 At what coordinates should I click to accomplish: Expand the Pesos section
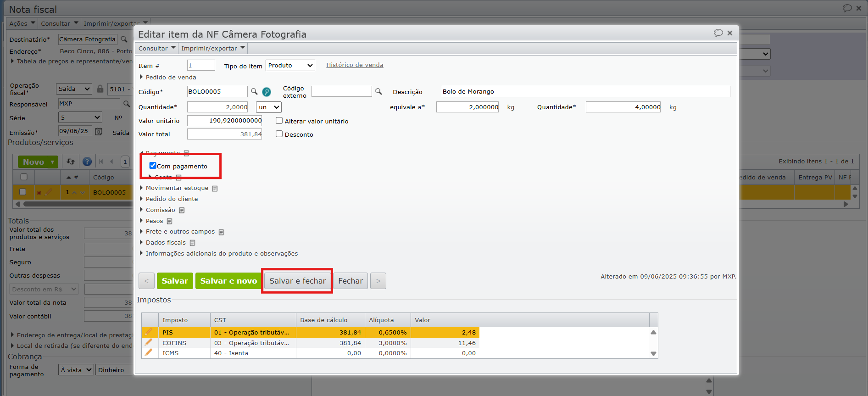pyautogui.click(x=152, y=221)
